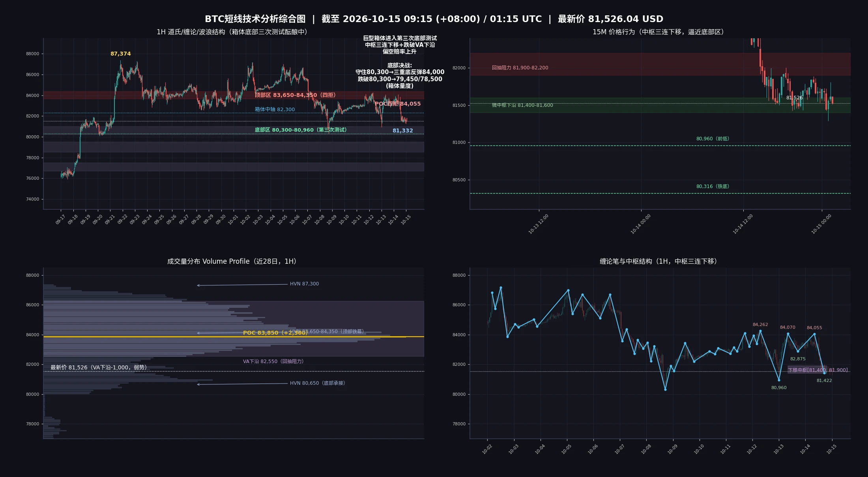The height and width of the screenshot is (477, 868).
Task: Select the HVN 80,650 (底部承接) annotation
Action: coord(318,383)
